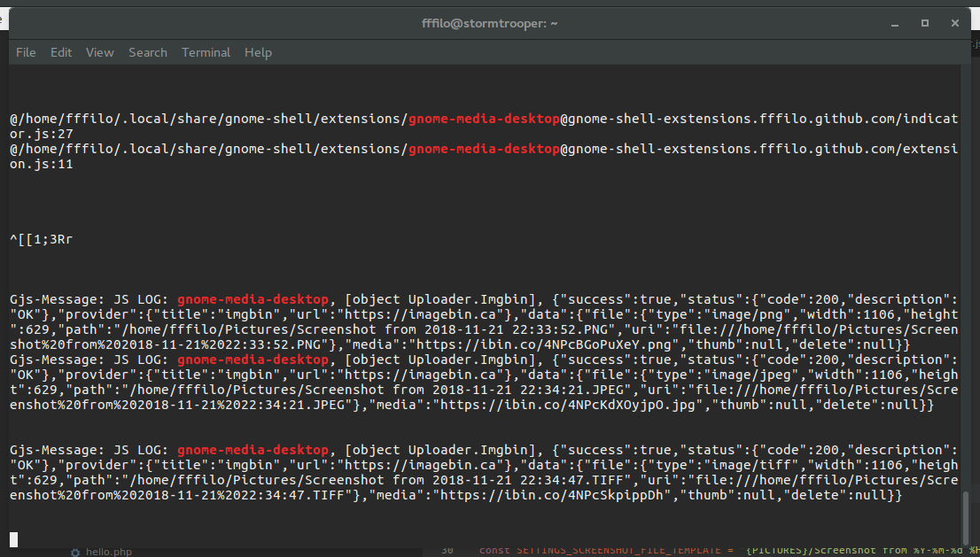
Task: Click the terminal vertical scrollbar thumb
Action: click(x=966, y=518)
